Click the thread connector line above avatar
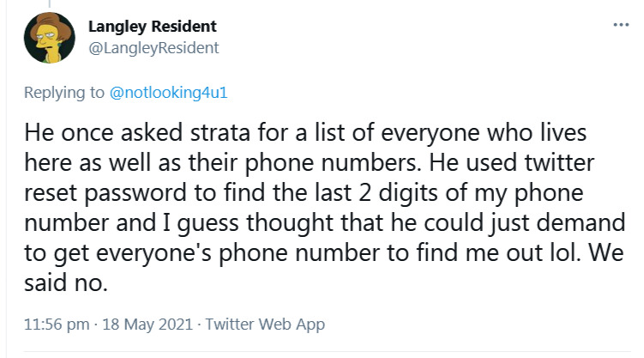This screenshot has width=644, height=358. coord(49,4)
